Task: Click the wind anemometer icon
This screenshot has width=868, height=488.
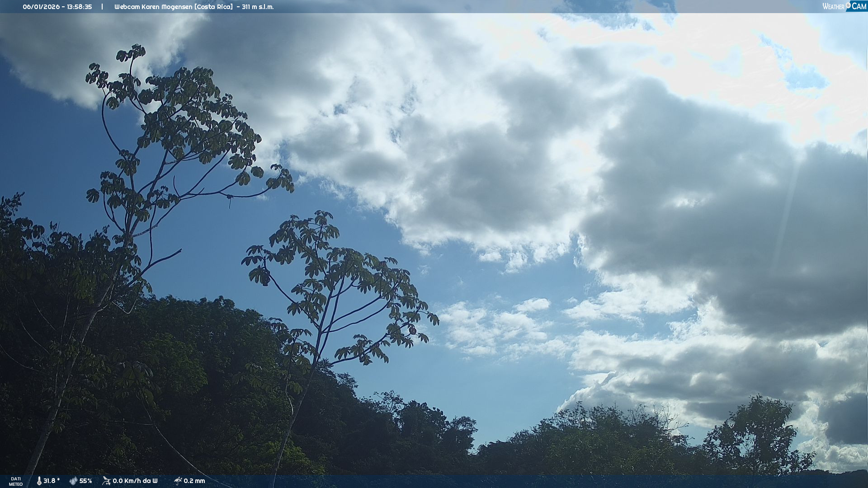Action: coord(107,481)
